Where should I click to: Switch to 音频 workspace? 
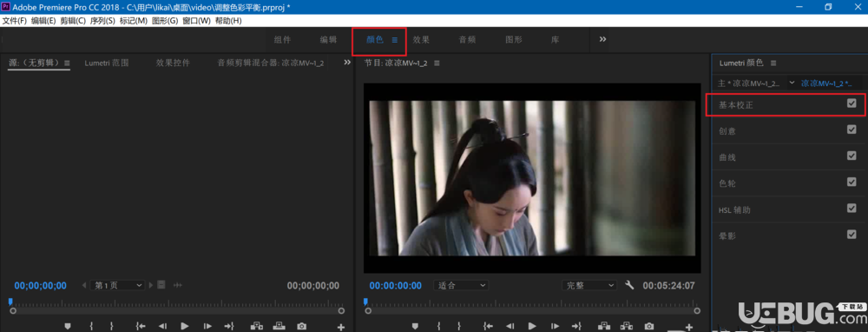[x=467, y=40]
